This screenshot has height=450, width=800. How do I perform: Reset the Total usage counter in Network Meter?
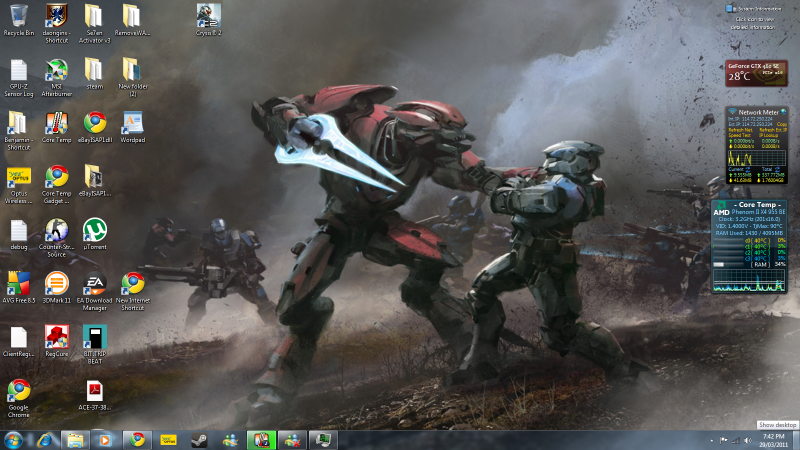click(778, 169)
